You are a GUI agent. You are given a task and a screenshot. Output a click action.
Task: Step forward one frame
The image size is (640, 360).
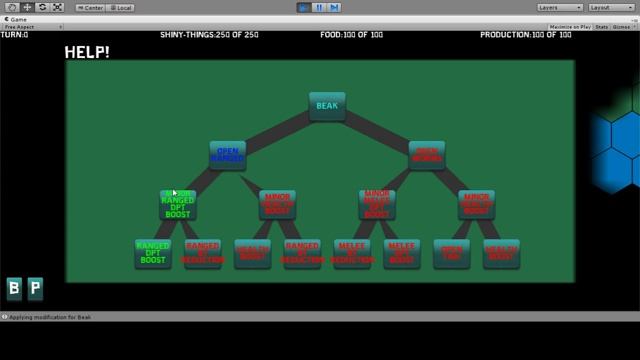(x=334, y=7)
